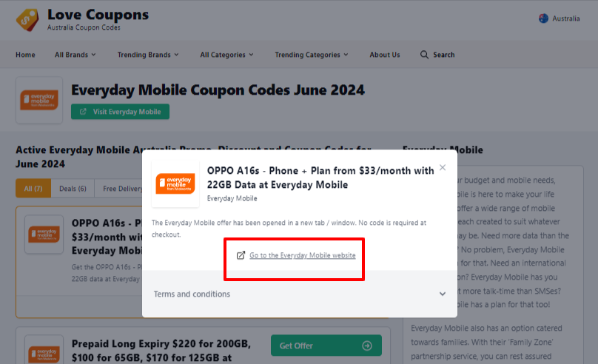Open the Trending Categories dropdown

point(312,55)
